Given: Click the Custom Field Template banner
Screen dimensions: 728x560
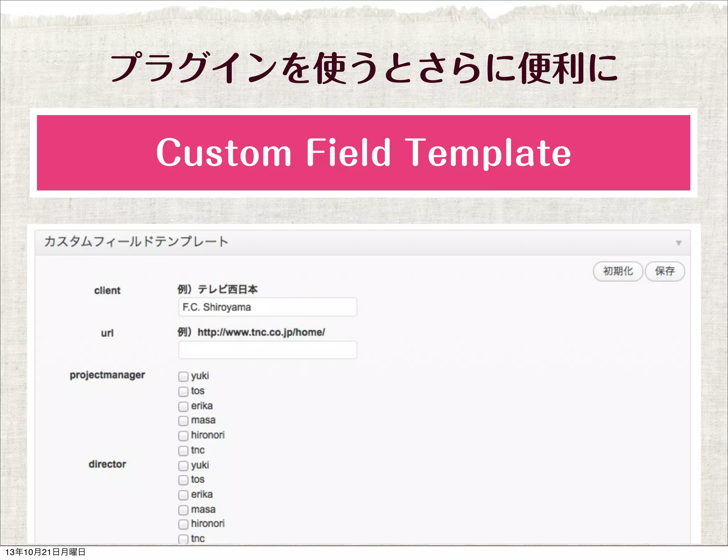Looking at the screenshot, I should (364, 153).
